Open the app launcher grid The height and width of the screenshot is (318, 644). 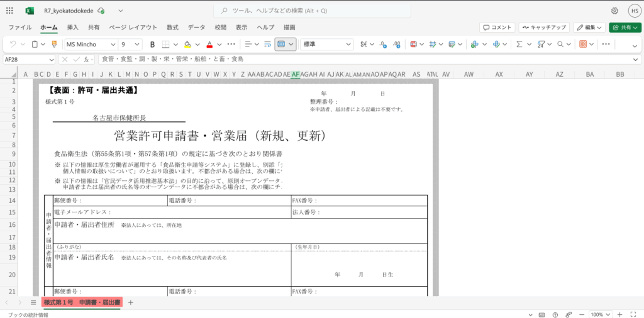(x=9, y=11)
